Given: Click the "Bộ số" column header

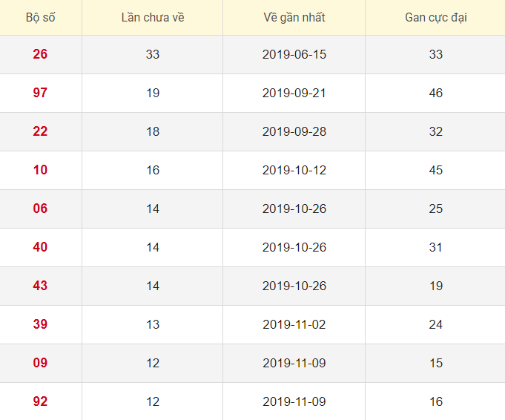Looking at the screenshot, I should [x=40, y=17].
